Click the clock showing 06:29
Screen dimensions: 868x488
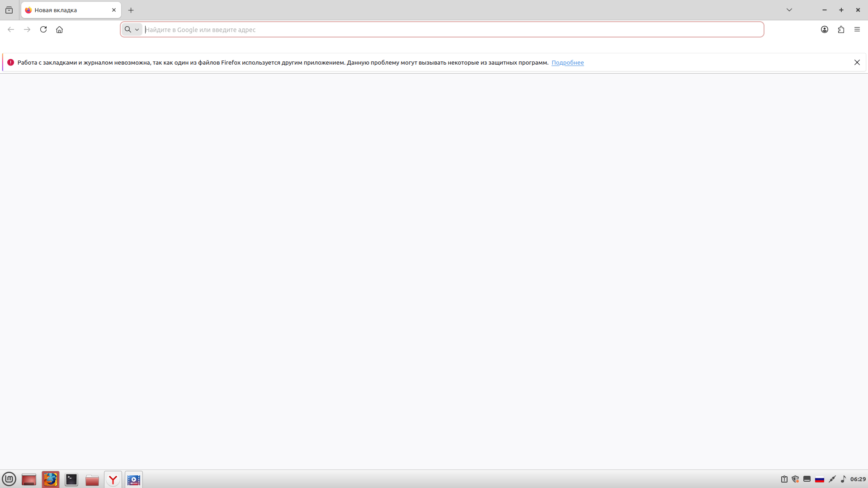coord(858,479)
